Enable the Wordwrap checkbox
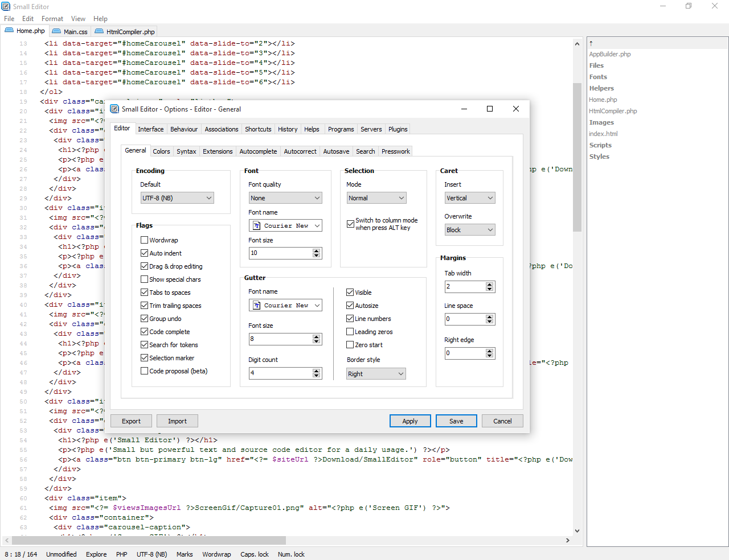729x560 pixels. coord(145,240)
